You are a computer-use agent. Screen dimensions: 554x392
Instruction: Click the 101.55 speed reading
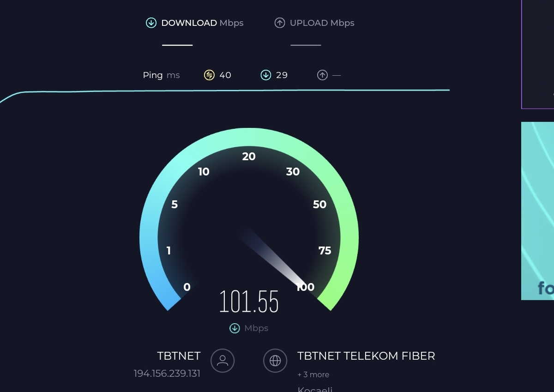click(249, 302)
